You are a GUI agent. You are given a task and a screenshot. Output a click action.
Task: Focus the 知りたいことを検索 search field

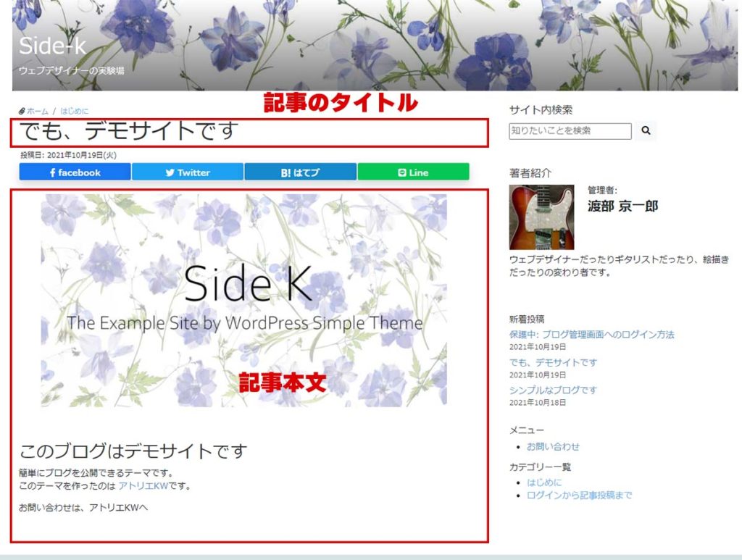pyautogui.click(x=570, y=131)
